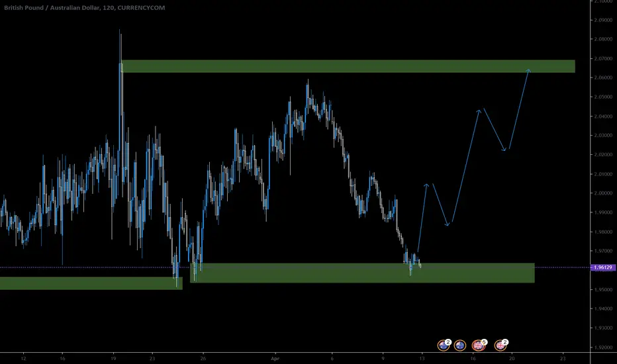Click the 2.06000 price axis label
The image size is (617, 364).
click(604, 77)
